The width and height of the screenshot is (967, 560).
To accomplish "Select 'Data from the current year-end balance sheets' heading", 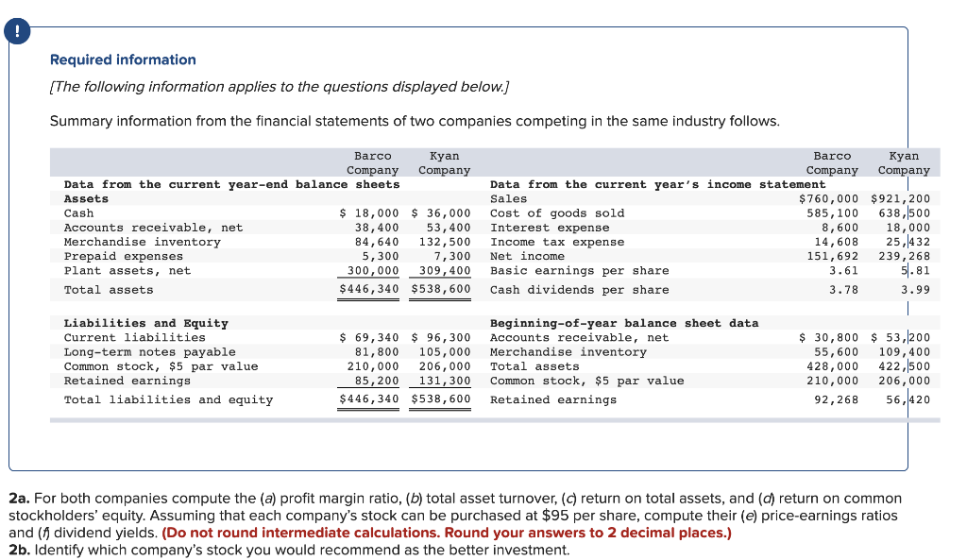I will pos(232,184).
